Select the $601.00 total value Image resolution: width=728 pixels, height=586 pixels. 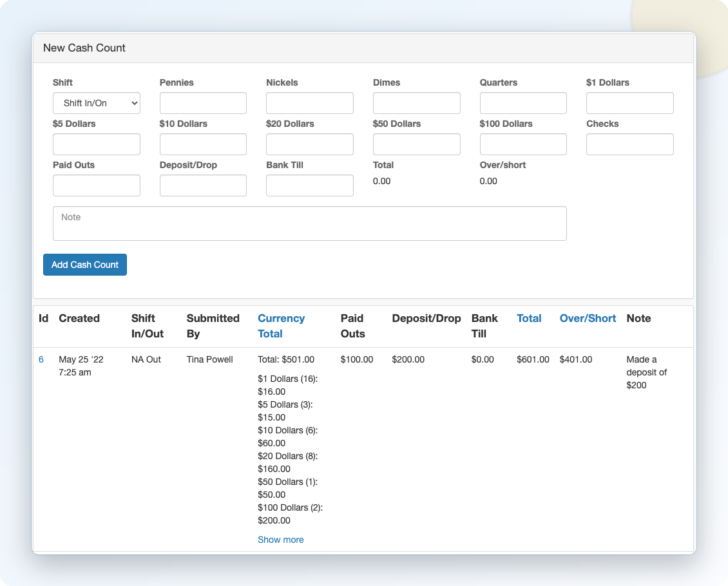click(x=533, y=359)
